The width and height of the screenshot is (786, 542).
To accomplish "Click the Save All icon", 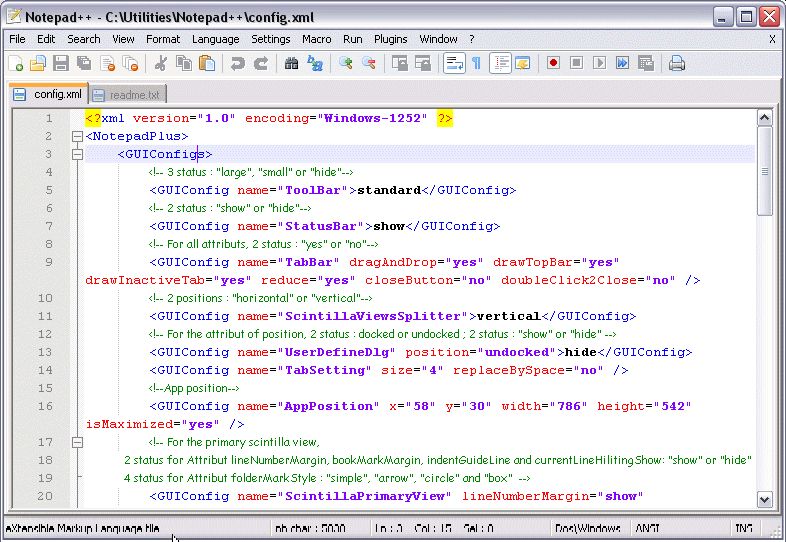I will 84,64.
